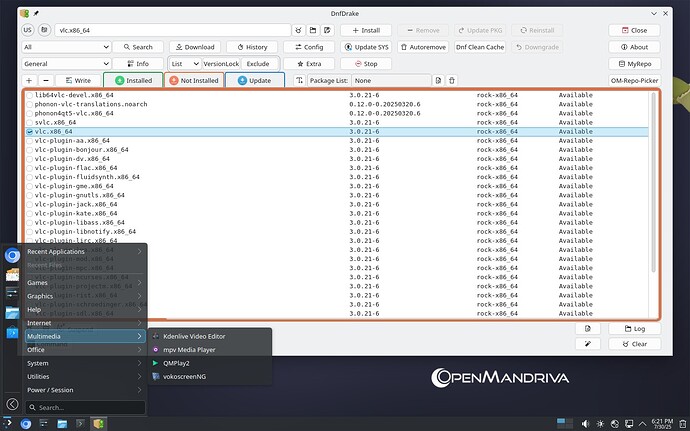Image resolution: width=690 pixels, height=431 pixels.
Task: Open the volume control in the system tray
Action: click(x=585, y=424)
